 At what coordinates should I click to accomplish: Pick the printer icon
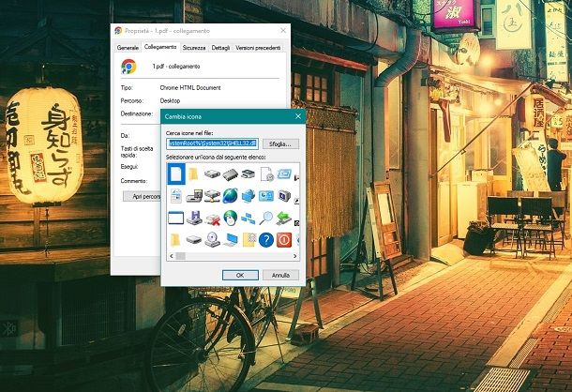248,173
